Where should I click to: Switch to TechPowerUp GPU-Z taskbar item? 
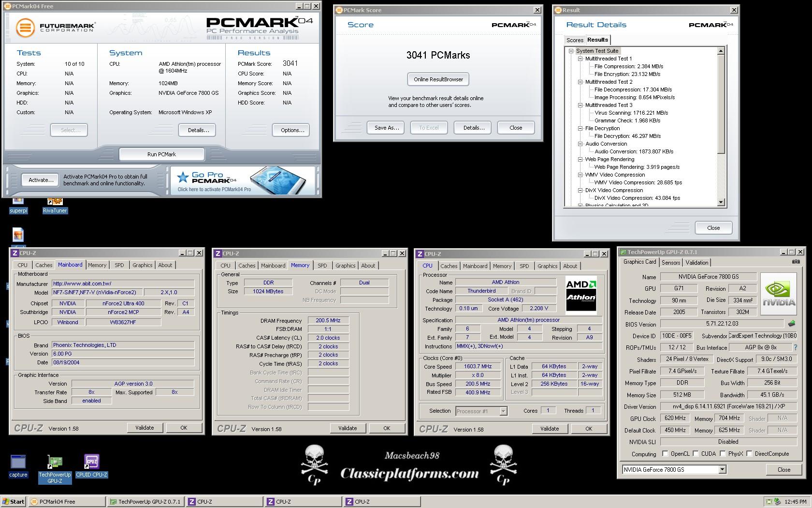point(145,502)
